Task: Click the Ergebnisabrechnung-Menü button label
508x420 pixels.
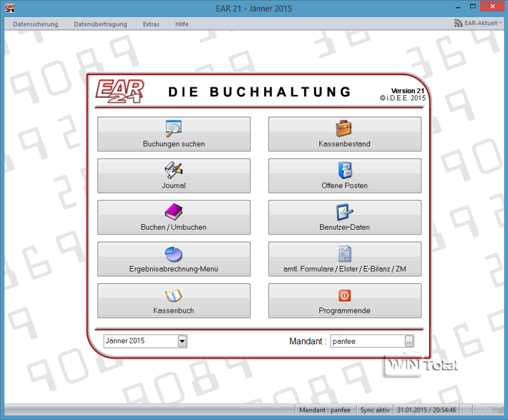Action: click(174, 269)
